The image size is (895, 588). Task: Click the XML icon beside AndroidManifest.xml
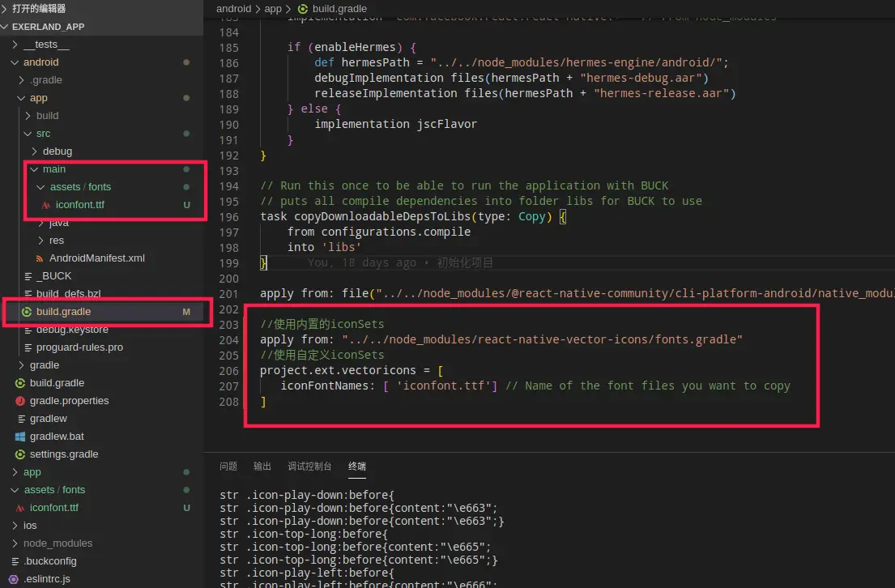40,258
